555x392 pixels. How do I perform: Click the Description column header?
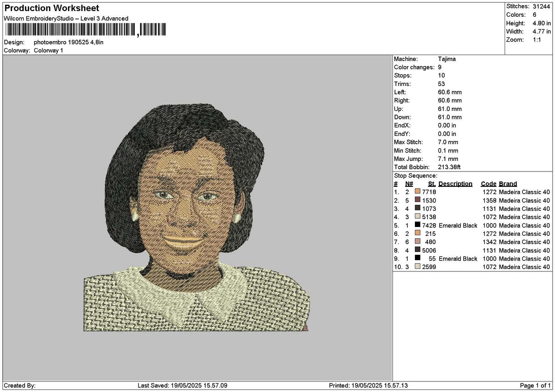pos(455,184)
